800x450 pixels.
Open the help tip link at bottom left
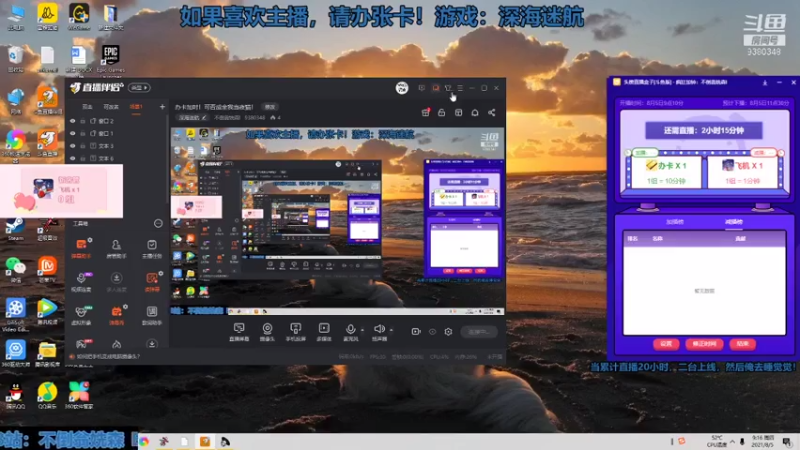(x=105, y=357)
